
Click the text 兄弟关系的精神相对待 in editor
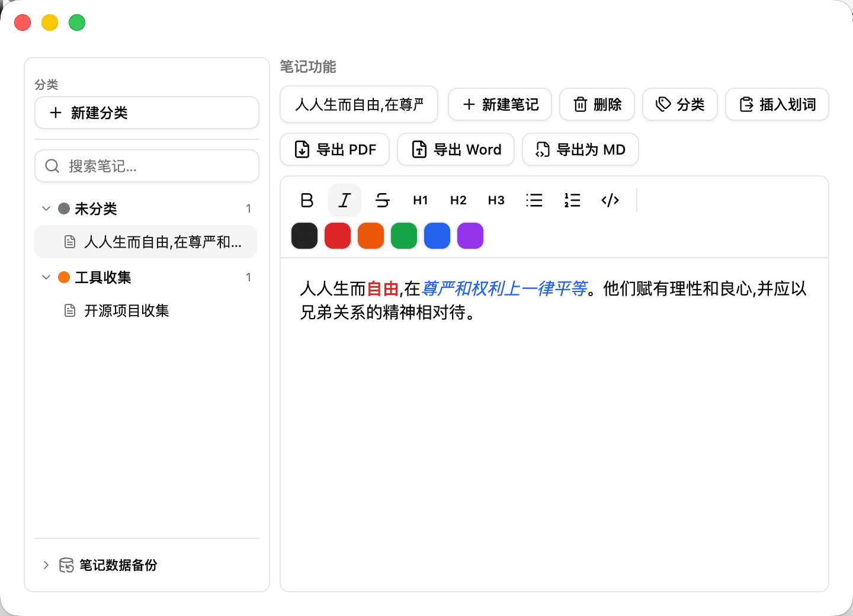pos(382,312)
